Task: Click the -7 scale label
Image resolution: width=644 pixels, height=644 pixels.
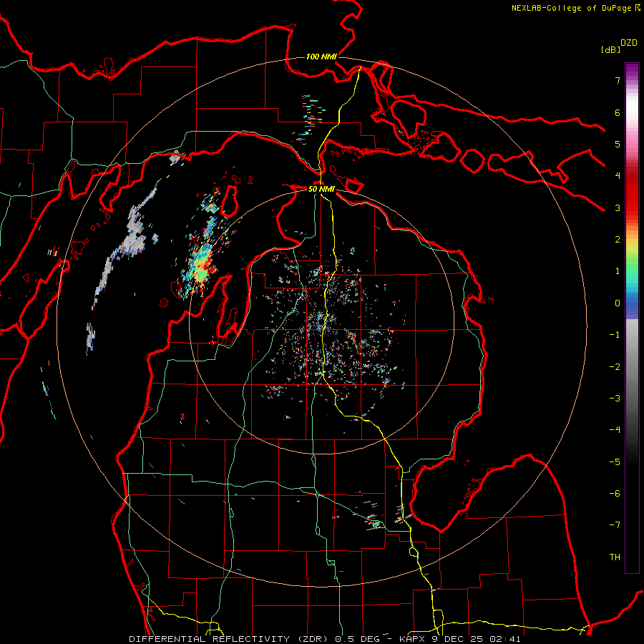Action: tap(615, 525)
